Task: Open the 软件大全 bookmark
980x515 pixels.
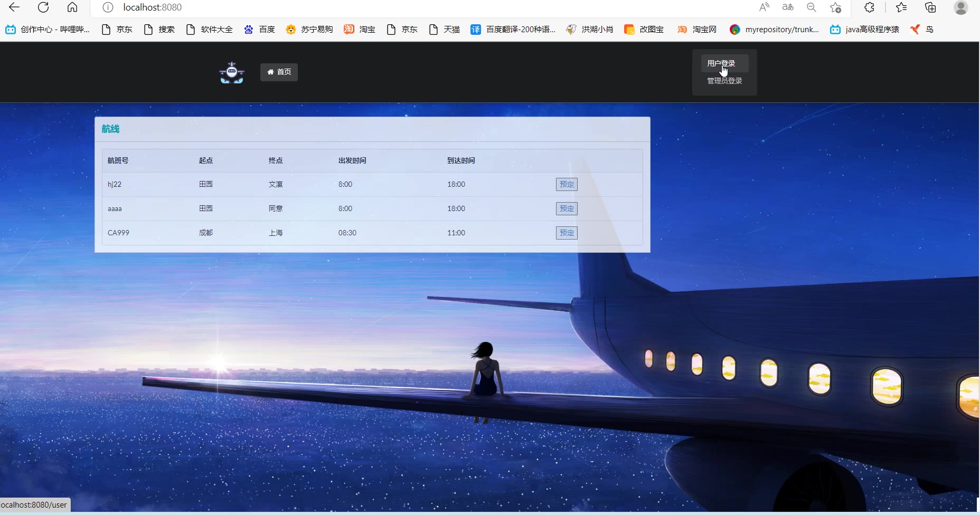Action: click(209, 30)
